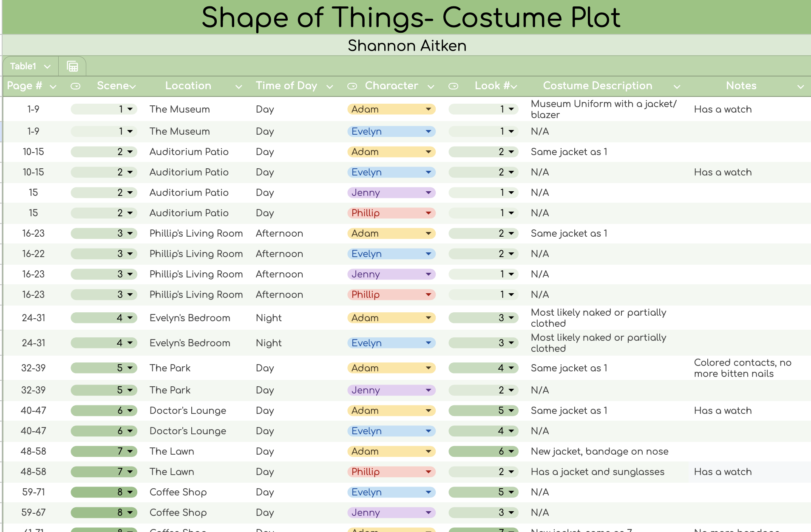Select the 'Colored contacts, no more bitten nails' note
Image resolution: width=811 pixels, height=532 pixels.
tap(743, 368)
